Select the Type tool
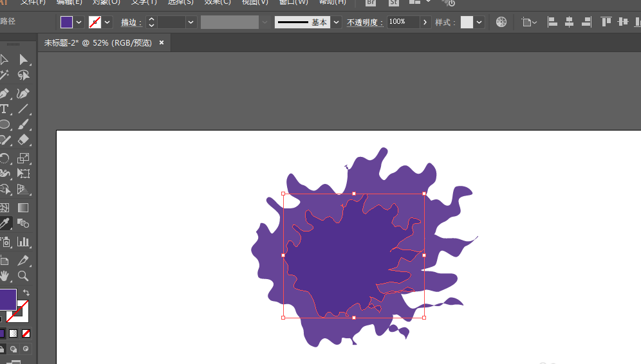 pos(4,109)
